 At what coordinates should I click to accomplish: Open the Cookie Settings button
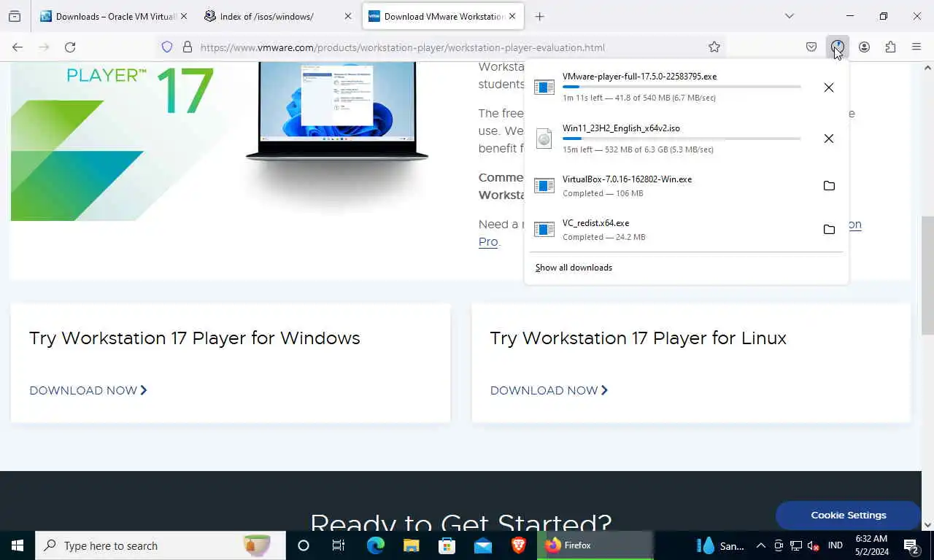click(848, 515)
